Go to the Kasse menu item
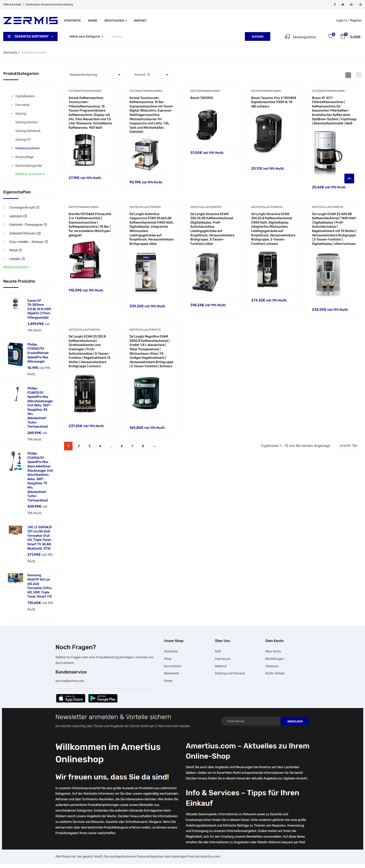 [92, 21]
